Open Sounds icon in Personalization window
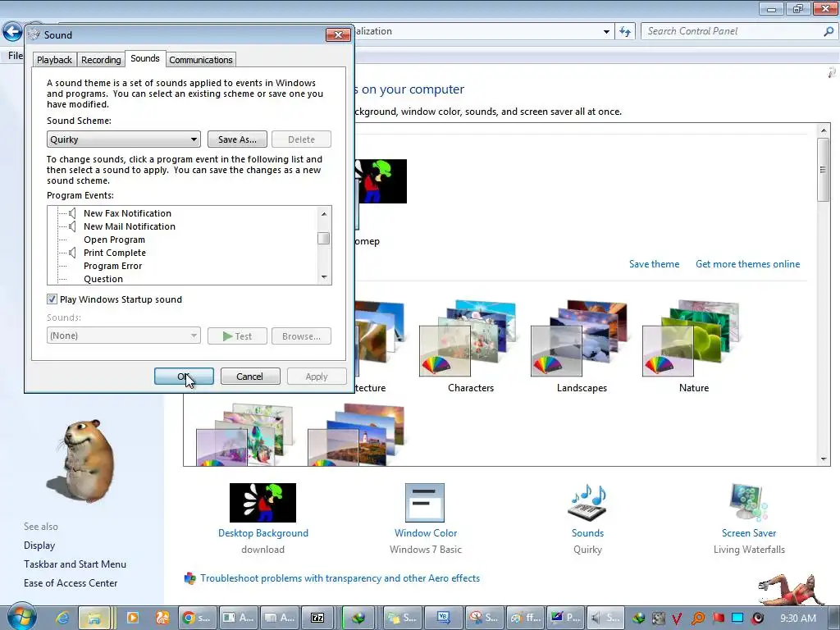The height and width of the screenshot is (630, 840). tap(587, 504)
